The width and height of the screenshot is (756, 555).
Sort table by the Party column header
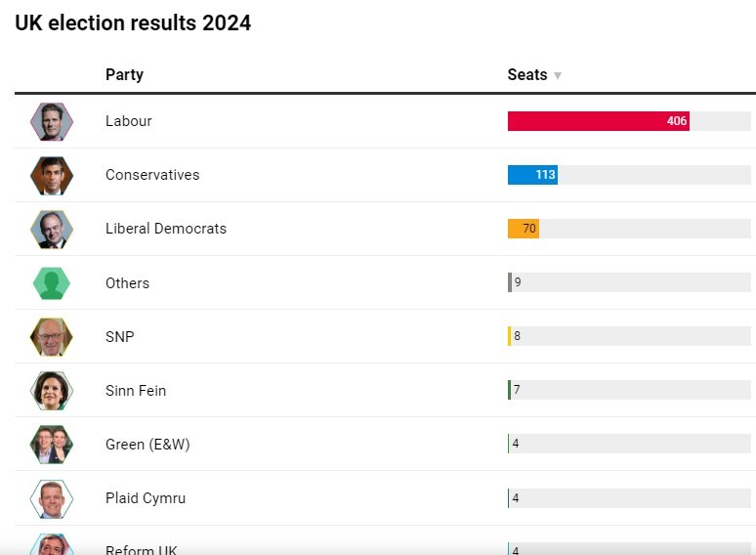coord(124,75)
